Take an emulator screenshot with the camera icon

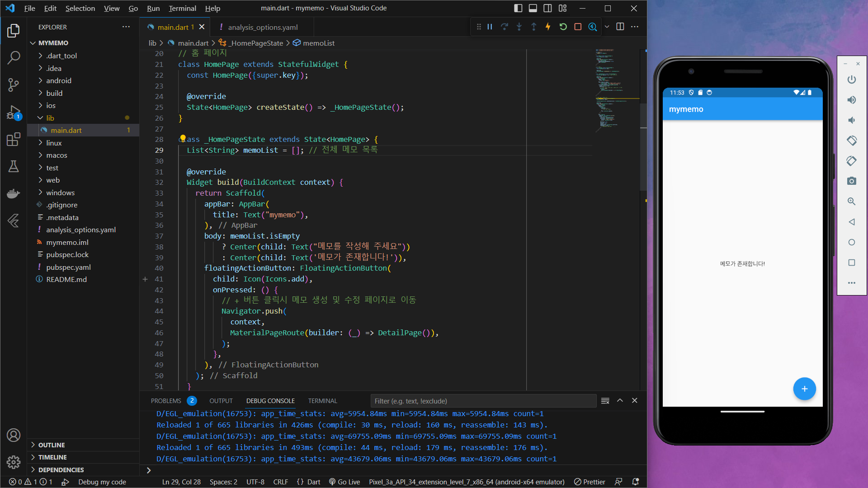[x=852, y=181]
